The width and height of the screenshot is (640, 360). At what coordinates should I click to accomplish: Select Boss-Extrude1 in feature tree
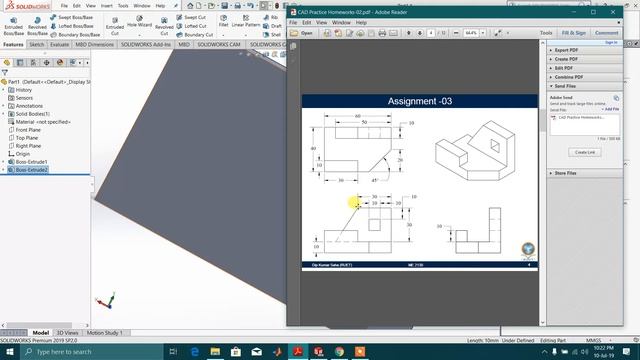coord(31,162)
